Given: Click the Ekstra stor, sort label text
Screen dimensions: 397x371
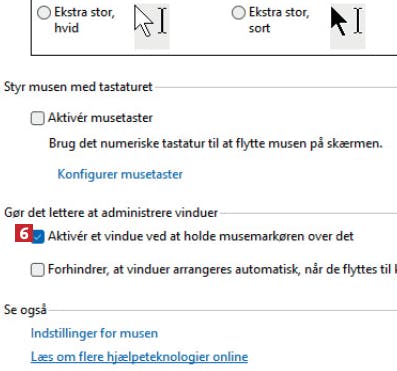Looking at the screenshot, I should coord(279,20).
